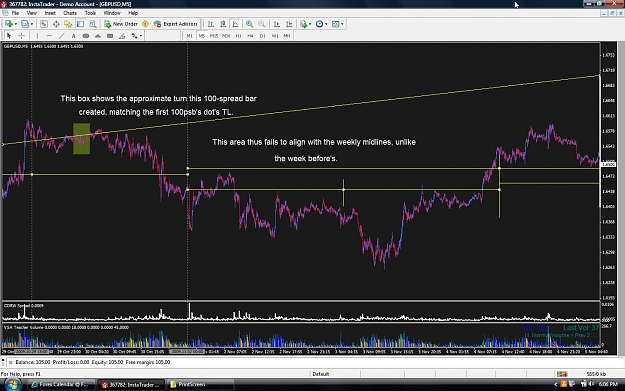Image resolution: width=625 pixels, height=391 pixels.
Task: Switch chart to Candlesticks type
Action: pyautogui.click(x=223, y=24)
